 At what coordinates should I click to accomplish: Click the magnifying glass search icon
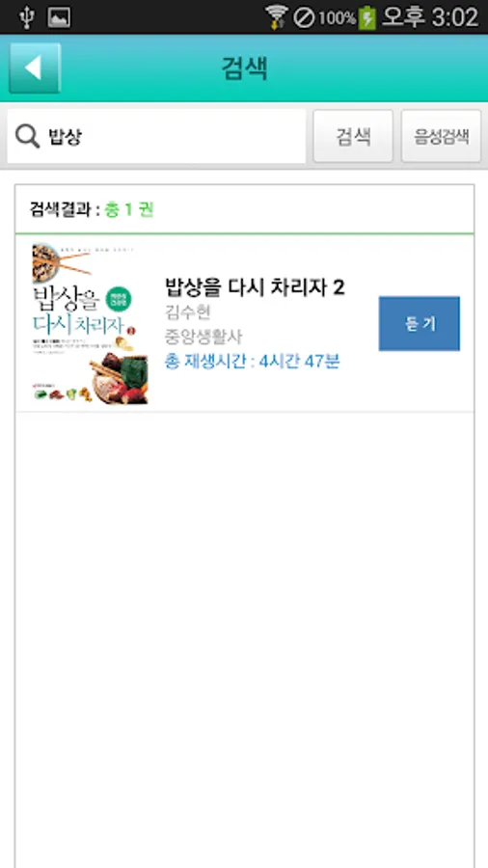point(27,136)
